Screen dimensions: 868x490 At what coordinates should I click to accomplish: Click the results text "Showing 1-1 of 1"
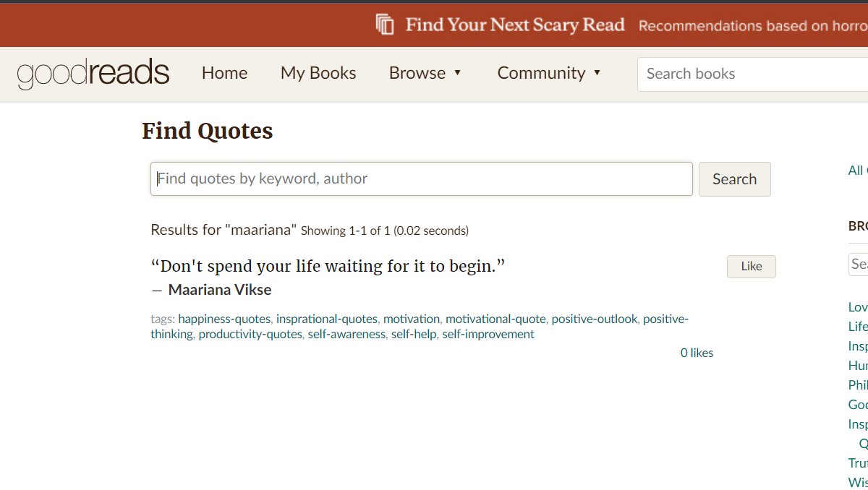(345, 231)
